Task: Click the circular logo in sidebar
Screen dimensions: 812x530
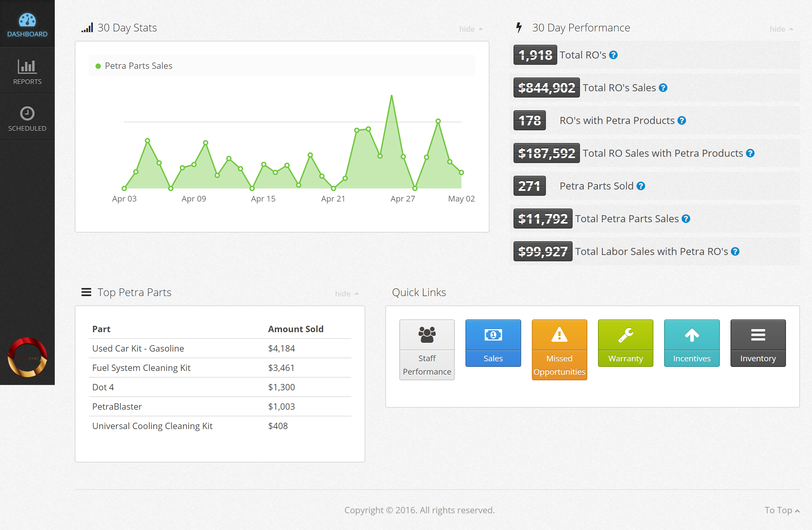Action: click(27, 358)
